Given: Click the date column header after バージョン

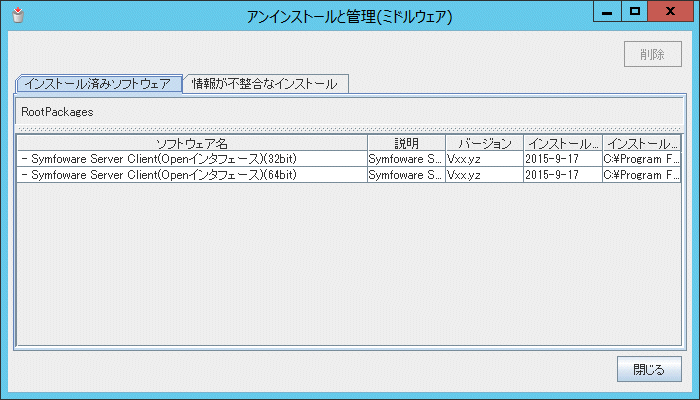Looking at the screenshot, I should (563, 143).
